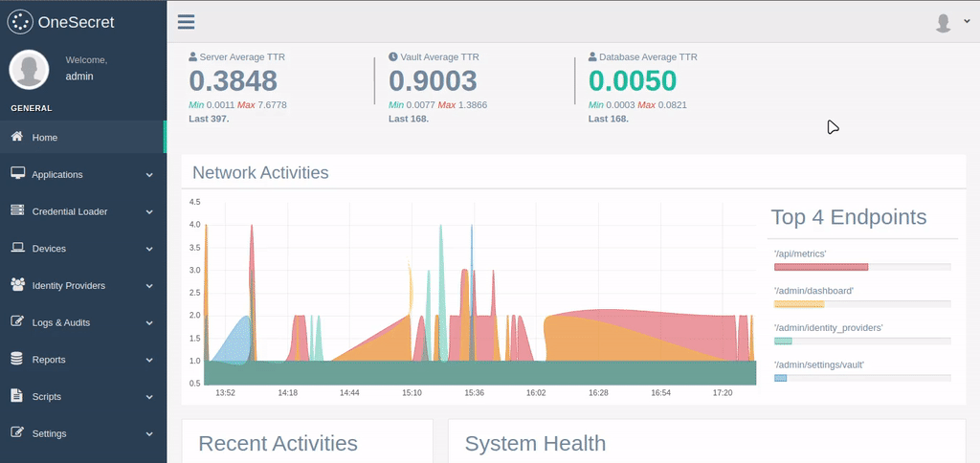Open the Identity Providers menu label
The image size is (980, 463).
coord(69,285)
